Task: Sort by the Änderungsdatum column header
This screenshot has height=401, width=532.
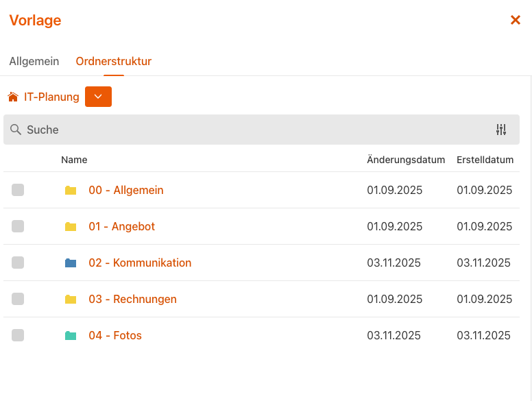Action: [406, 160]
